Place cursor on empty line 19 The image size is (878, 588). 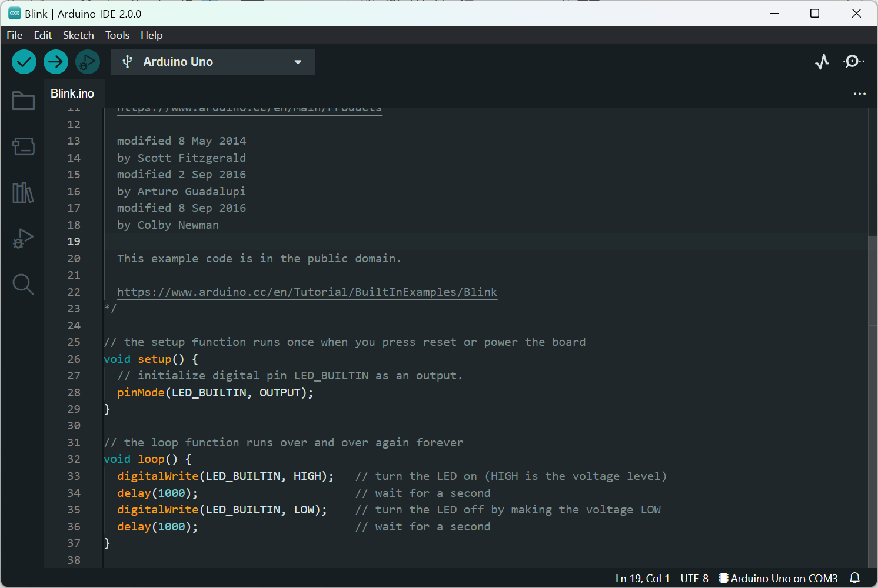pos(485,242)
